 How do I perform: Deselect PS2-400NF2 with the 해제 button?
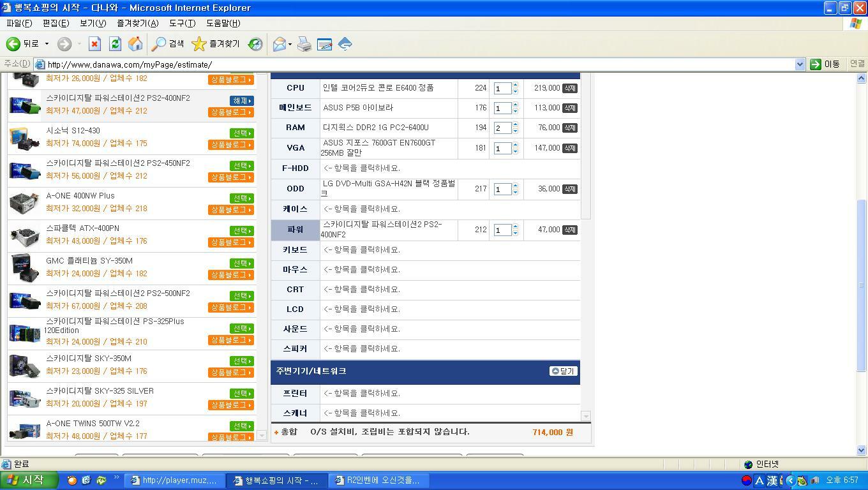241,101
